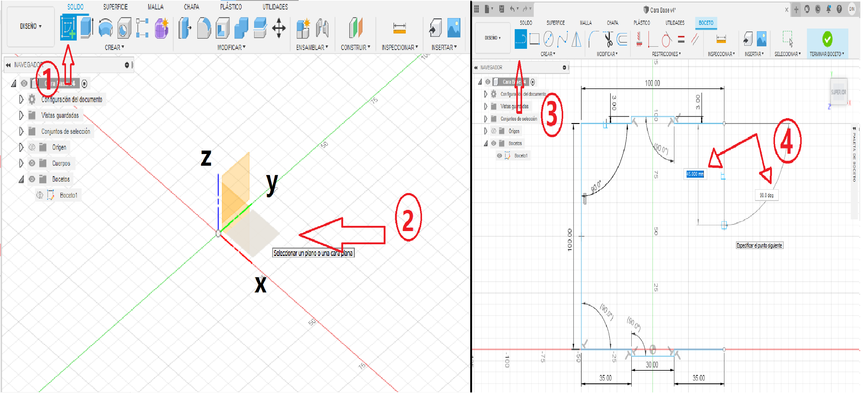Screen dimensions: 868x394
Task: Select the Hole tool in left toolbar
Action: click(x=124, y=28)
